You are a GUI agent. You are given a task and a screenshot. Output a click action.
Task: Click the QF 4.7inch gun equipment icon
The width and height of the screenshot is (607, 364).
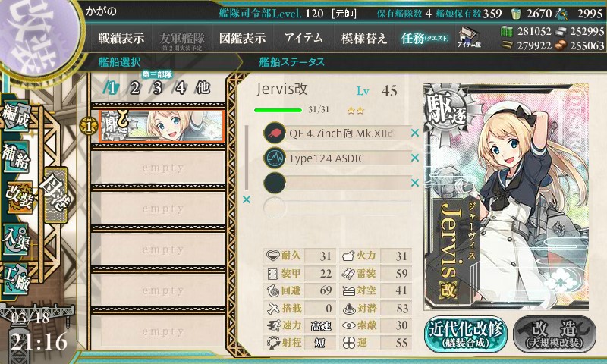click(275, 133)
